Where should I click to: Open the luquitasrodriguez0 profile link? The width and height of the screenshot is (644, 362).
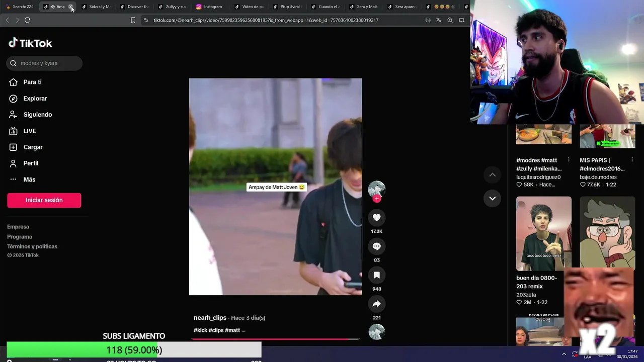[538, 177]
